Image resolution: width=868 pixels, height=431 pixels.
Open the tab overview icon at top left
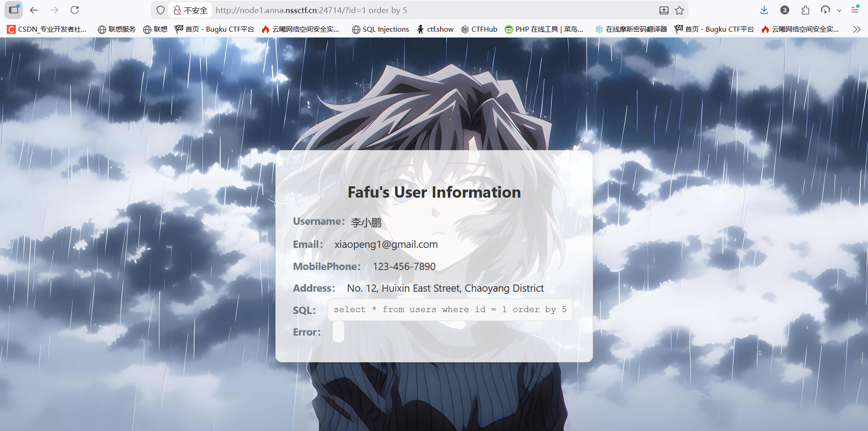14,9
